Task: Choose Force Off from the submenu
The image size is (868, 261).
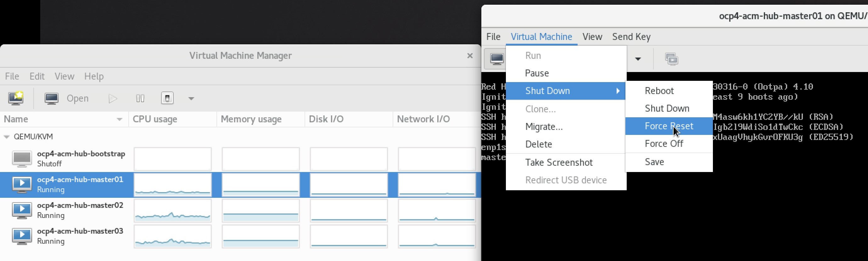Action: coord(664,143)
